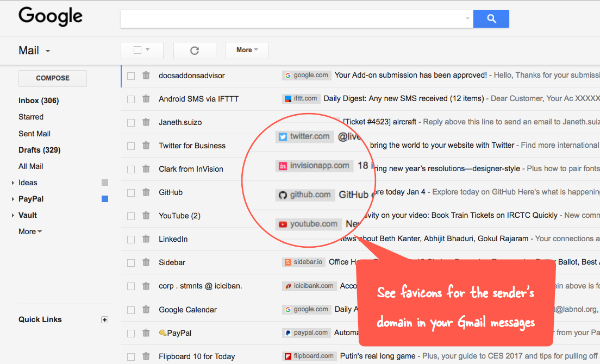Click google.com favicon on Google Calendar row
This screenshot has width=600, height=364.
(x=307, y=309)
